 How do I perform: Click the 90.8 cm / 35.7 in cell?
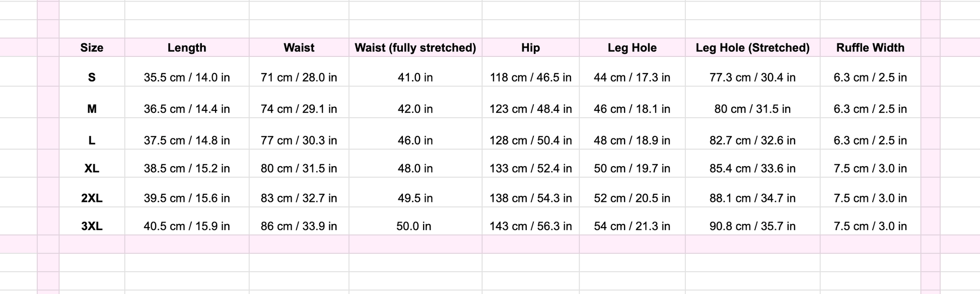coord(752,226)
